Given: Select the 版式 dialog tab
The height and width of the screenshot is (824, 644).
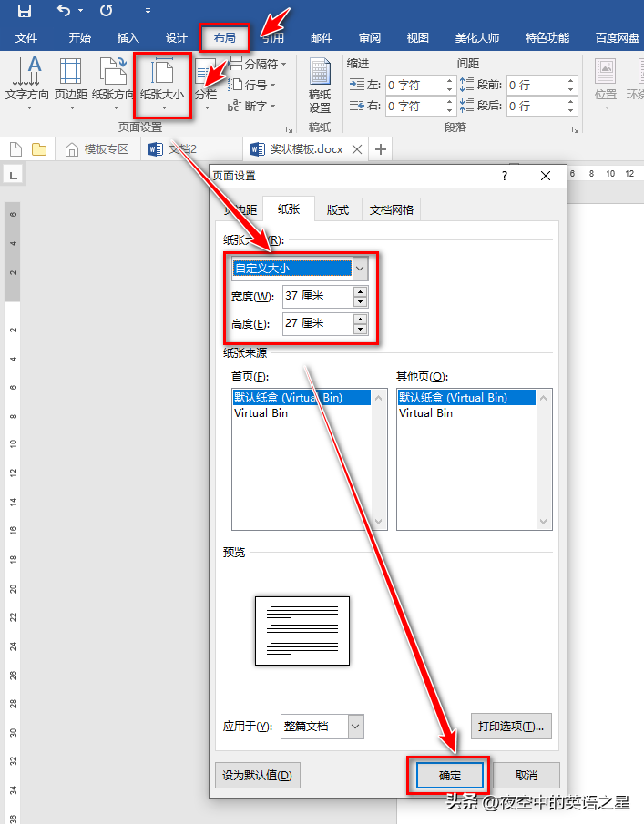Looking at the screenshot, I should pyautogui.click(x=338, y=210).
